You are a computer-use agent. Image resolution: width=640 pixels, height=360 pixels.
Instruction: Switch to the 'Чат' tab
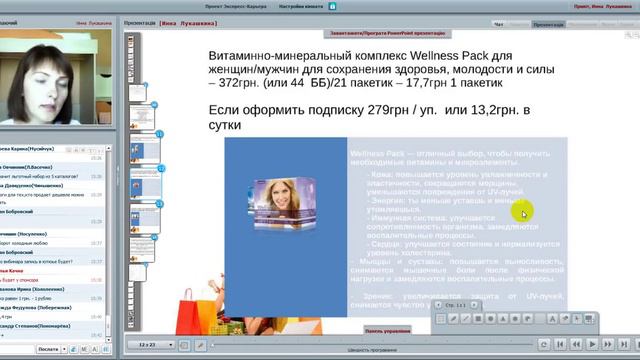coord(499,24)
